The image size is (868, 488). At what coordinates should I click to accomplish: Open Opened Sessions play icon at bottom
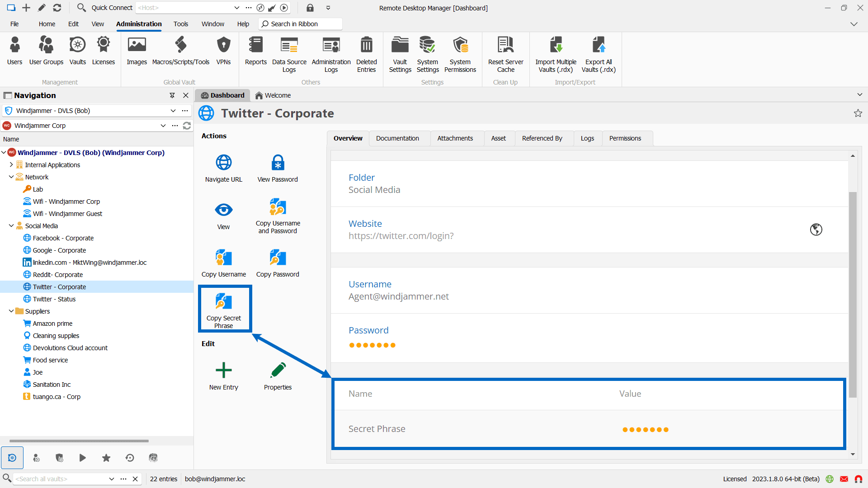pos(83,458)
